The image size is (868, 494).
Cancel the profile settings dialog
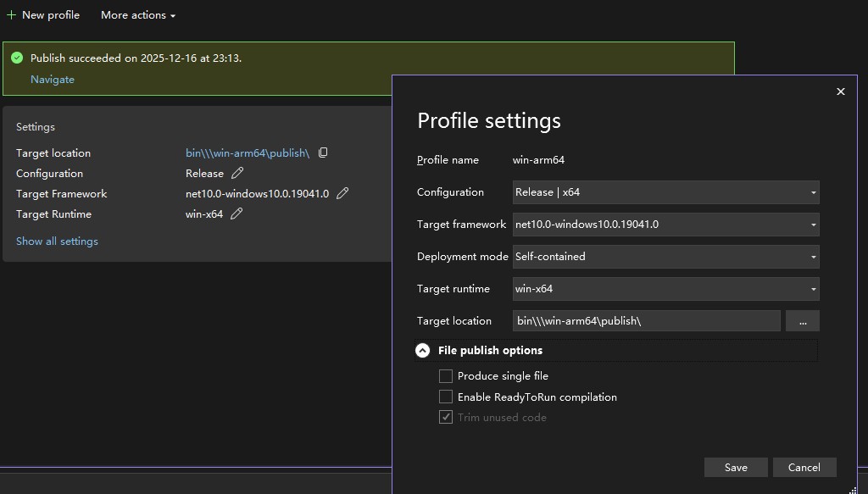804,468
